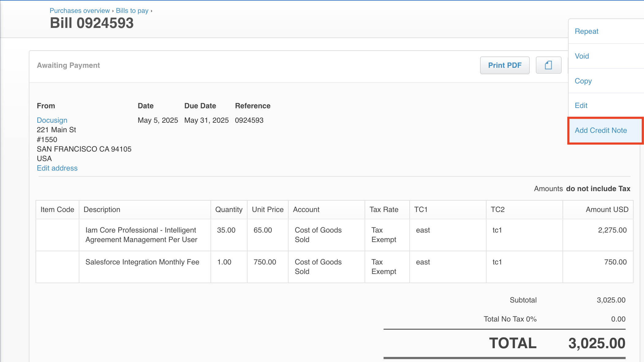Click quantity 1.00 cell
The image size is (644, 362).
pyautogui.click(x=229, y=267)
